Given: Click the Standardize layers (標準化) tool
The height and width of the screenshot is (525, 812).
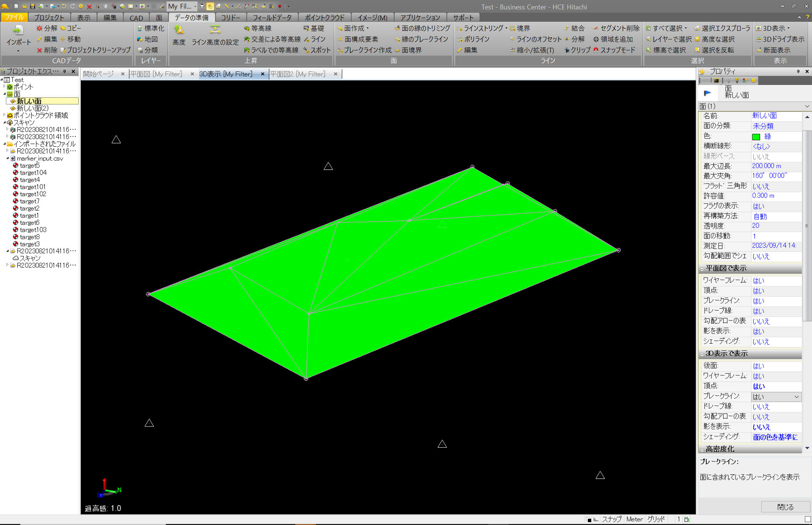Looking at the screenshot, I should 151,28.
